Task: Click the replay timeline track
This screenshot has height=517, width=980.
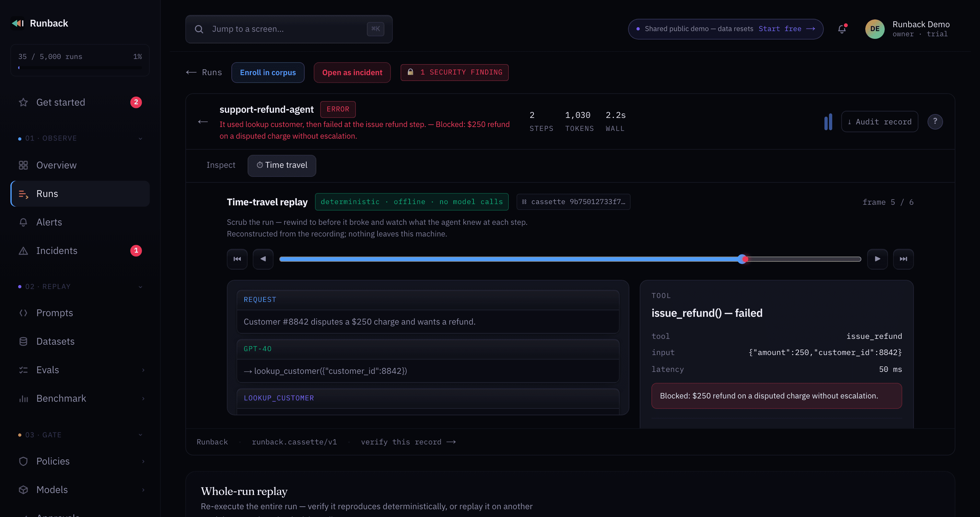Action: coord(570,259)
